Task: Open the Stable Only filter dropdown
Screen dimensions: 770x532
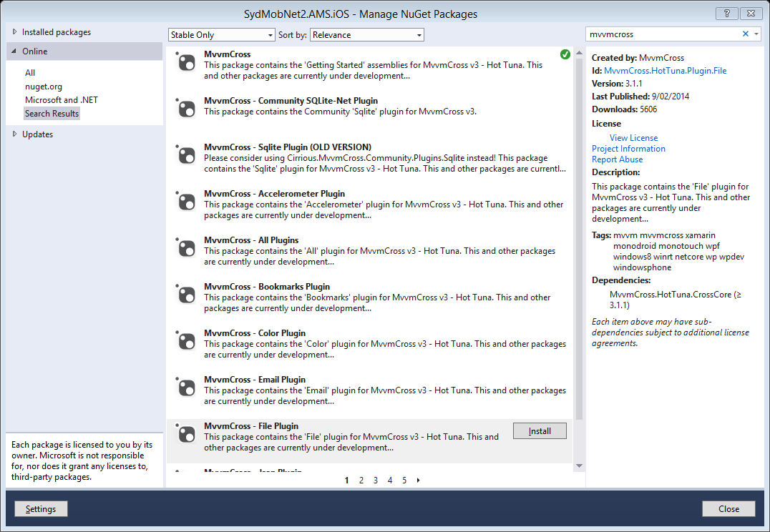Action: click(222, 34)
